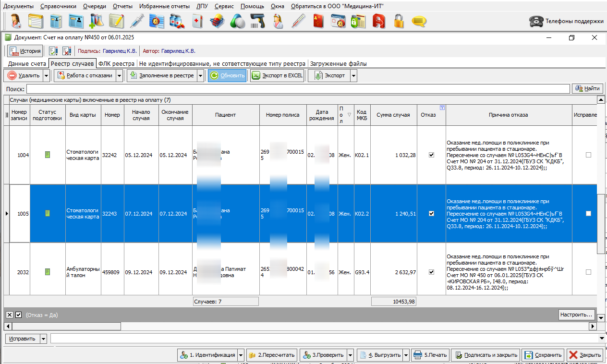The width and height of the screenshot is (607, 364).
Task: Click the История log button
Action: pyautogui.click(x=25, y=50)
